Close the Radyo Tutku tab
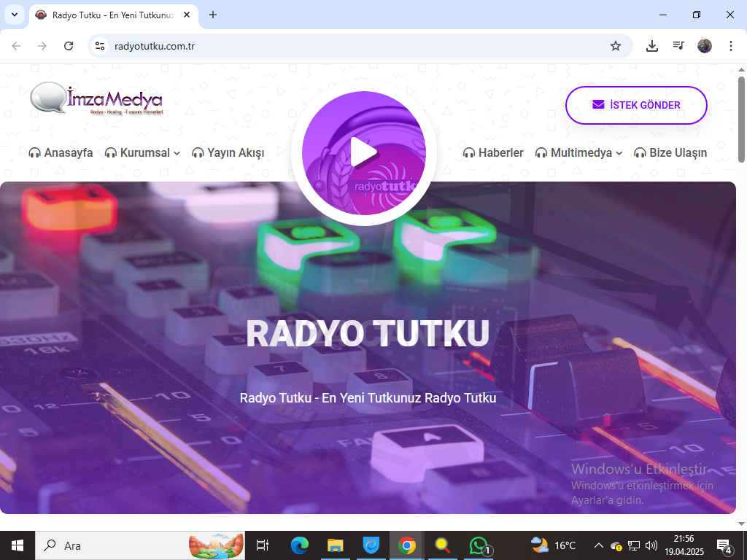 point(187,15)
